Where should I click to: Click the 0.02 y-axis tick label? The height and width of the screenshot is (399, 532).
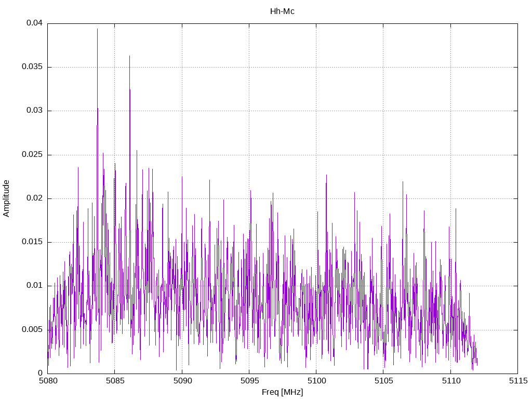(35, 198)
